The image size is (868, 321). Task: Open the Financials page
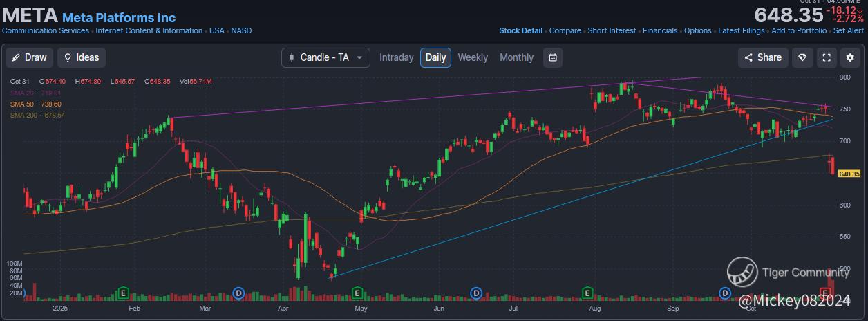pos(660,30)
